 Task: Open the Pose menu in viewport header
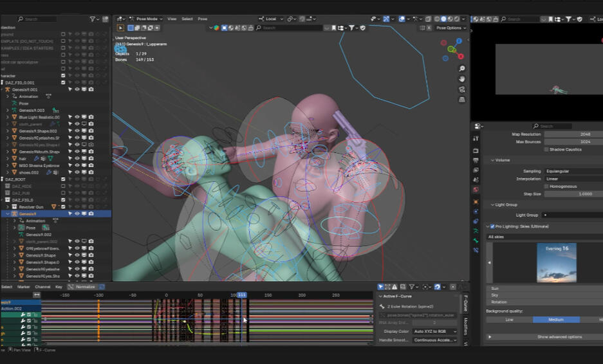[202, 19]
